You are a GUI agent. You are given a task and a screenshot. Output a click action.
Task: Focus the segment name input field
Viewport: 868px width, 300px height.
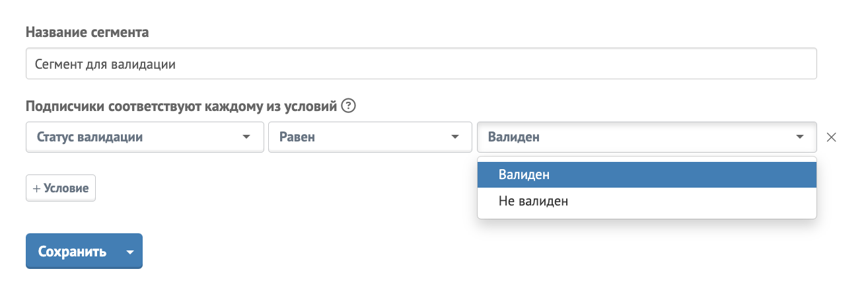[421, 64]
